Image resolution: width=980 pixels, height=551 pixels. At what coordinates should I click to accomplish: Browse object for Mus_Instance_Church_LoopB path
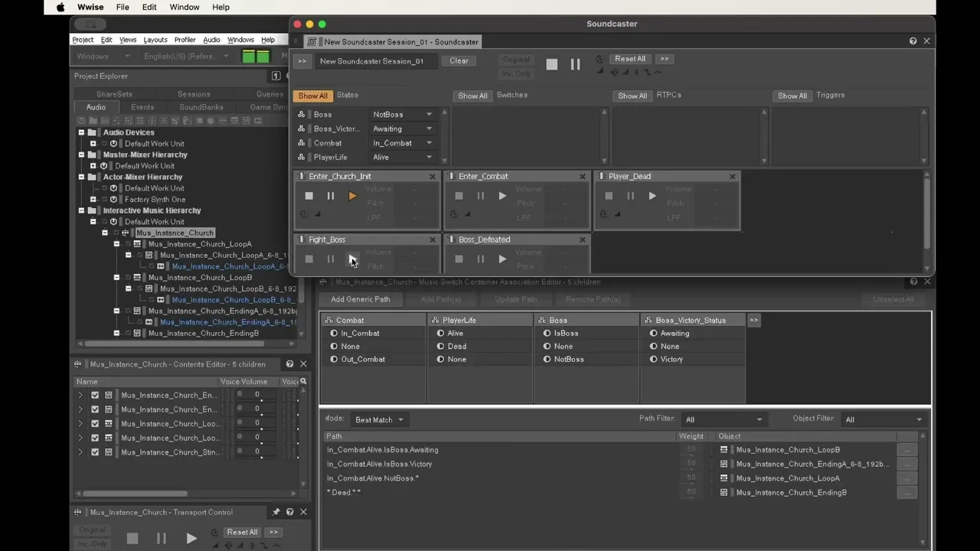[907, 450]
